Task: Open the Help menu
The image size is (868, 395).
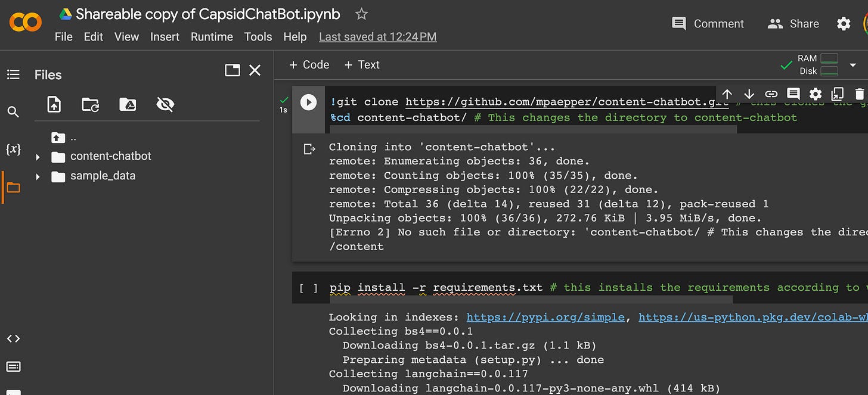Action: (x=294, y=37)
